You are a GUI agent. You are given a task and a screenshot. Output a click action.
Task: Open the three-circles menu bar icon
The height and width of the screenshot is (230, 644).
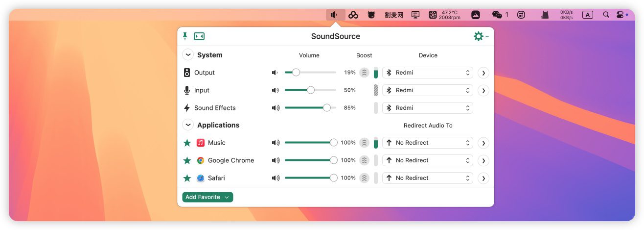[x=353, y=15]
